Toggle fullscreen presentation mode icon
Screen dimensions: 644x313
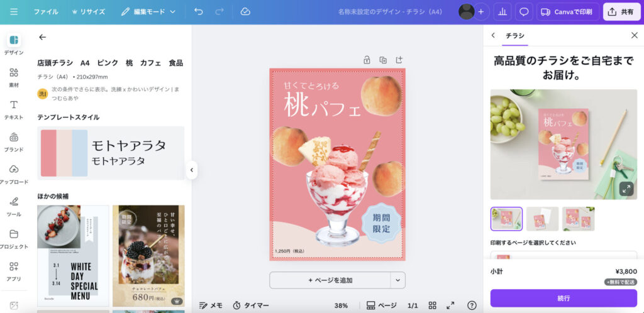(x=450, y=305)
